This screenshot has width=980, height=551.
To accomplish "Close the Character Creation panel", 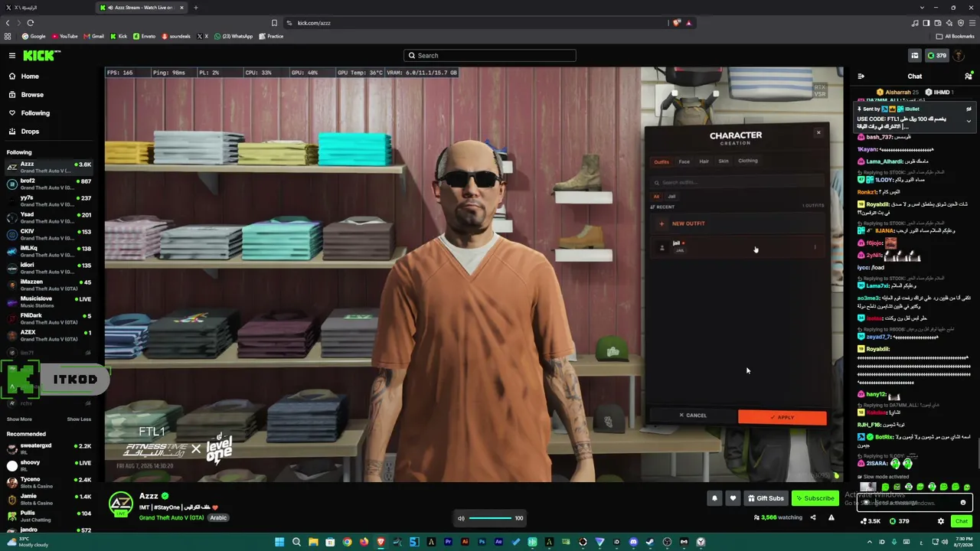I will click(818, 132).
